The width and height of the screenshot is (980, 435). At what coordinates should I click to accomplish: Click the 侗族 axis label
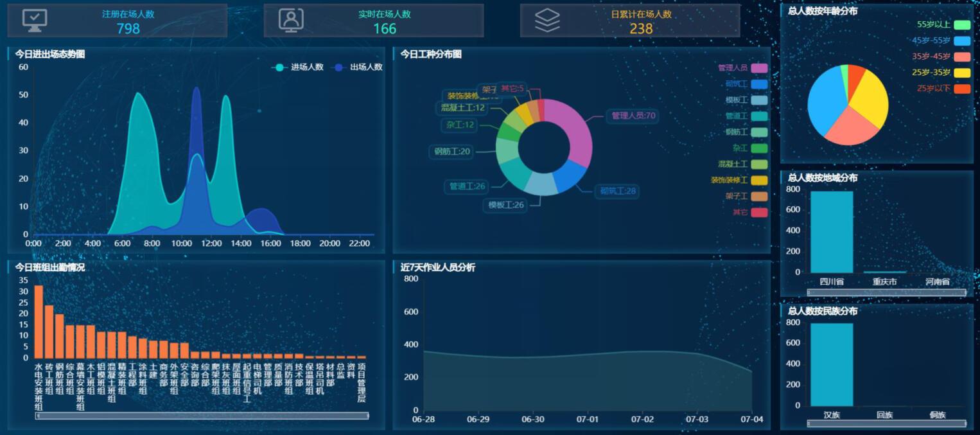pos(938,415)
